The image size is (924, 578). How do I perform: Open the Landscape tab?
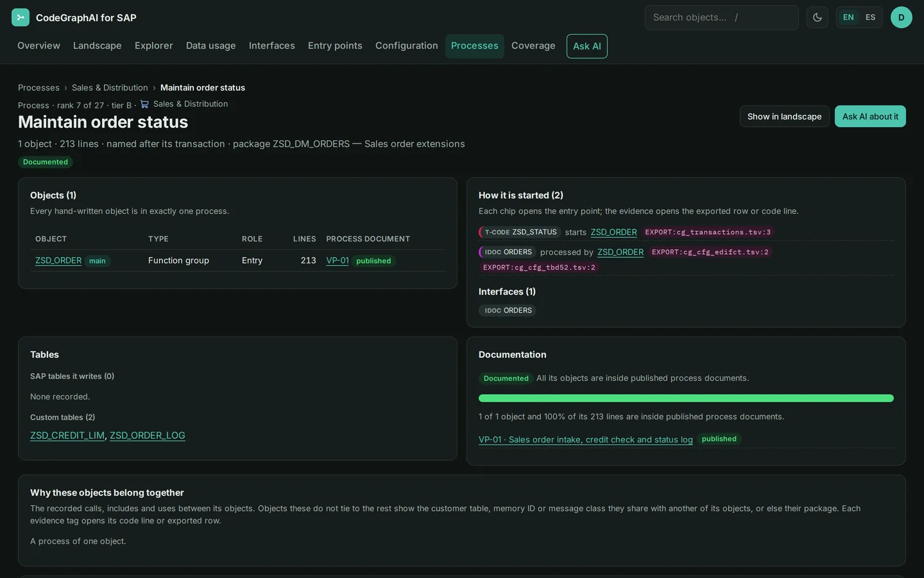(98, 46)
